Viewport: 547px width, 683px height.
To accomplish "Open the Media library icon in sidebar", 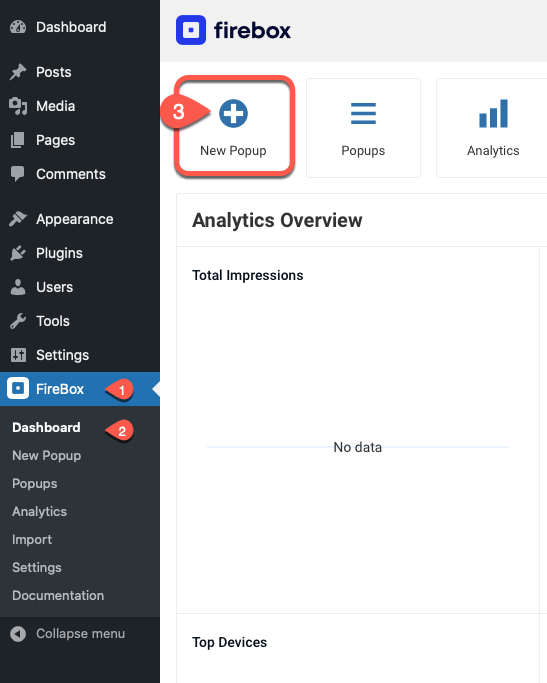I will pyautogui.click(x=18, y=106).
